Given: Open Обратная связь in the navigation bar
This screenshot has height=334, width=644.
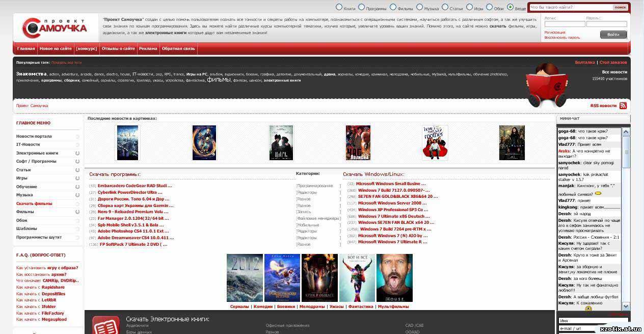Looking at the screenshot, I should [x=178, y=49].
